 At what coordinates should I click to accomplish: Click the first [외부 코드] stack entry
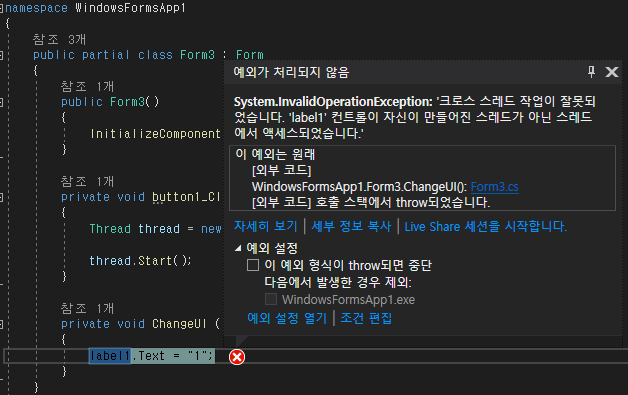282,171
